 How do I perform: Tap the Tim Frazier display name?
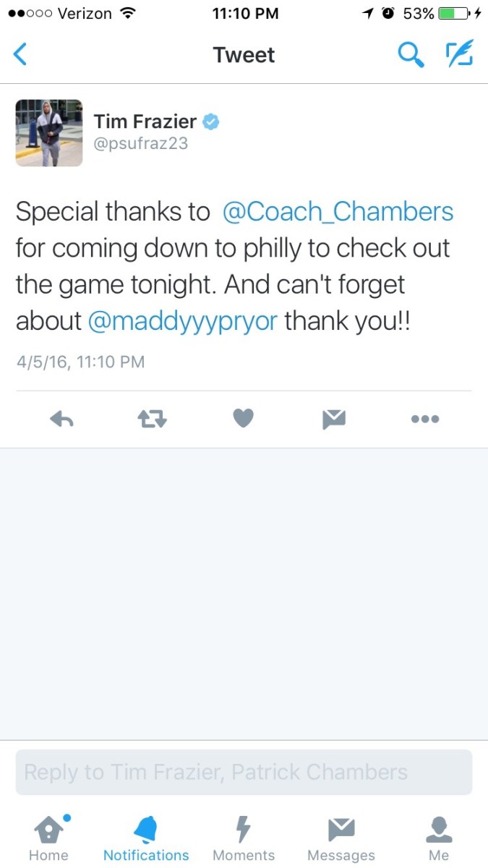145,122
